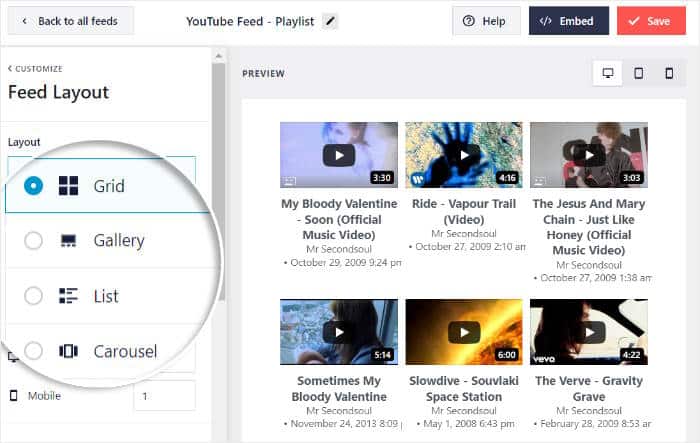This screenshot has height=443, width=700.
Task: Click the Warner logo on Ride thumbnail
Action: 418,180
